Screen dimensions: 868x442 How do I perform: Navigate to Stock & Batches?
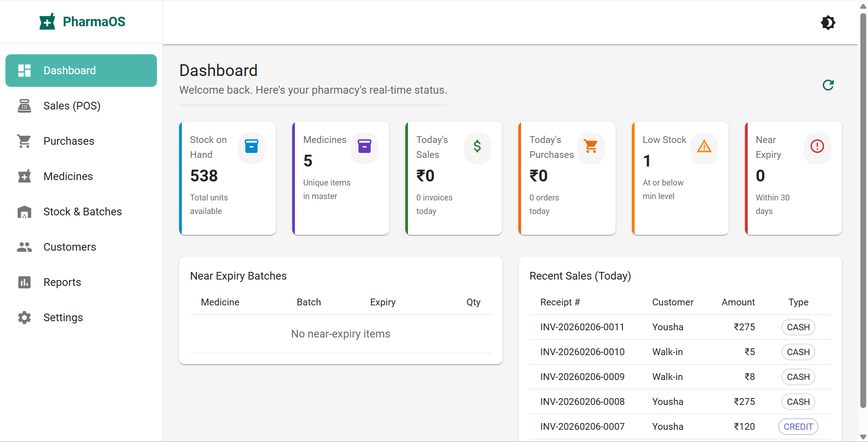[x=82, y=212]
